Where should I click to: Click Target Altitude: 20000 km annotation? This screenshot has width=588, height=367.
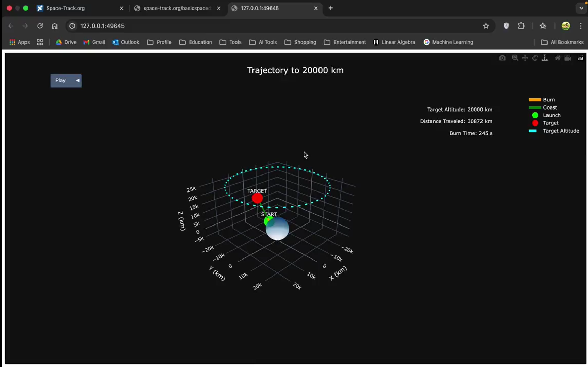460,110
